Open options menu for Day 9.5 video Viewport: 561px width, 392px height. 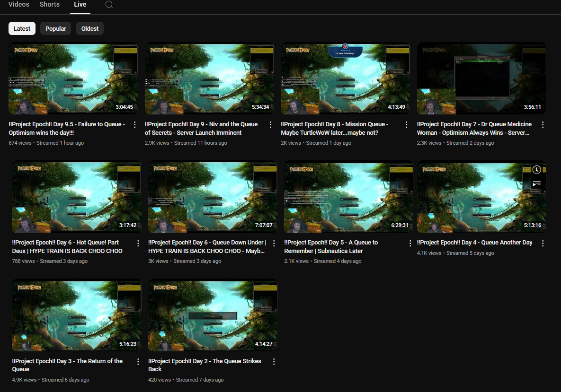(134, 125)
